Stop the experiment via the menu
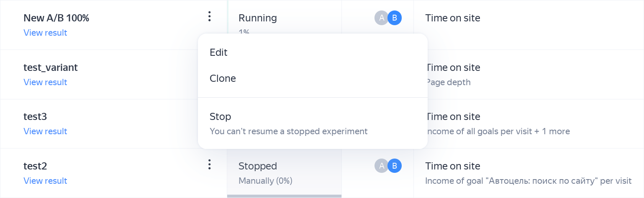644x198 pixels. (x=221, y=117)
